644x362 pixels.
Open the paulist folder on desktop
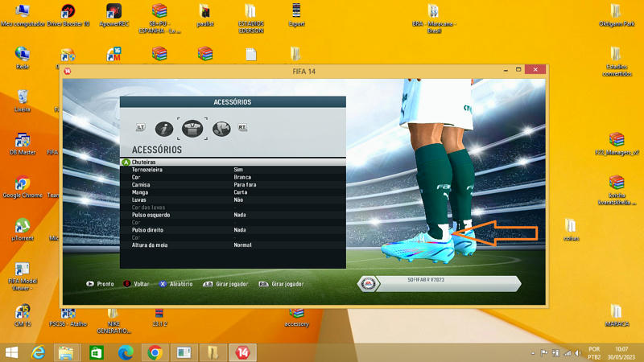(204, 15)
